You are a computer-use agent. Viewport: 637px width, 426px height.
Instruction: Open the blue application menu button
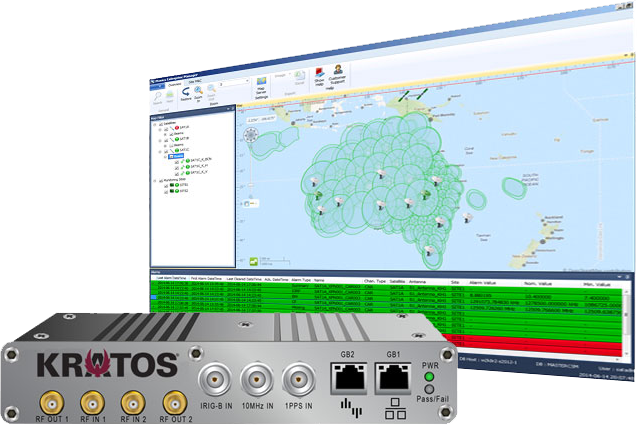158,86
